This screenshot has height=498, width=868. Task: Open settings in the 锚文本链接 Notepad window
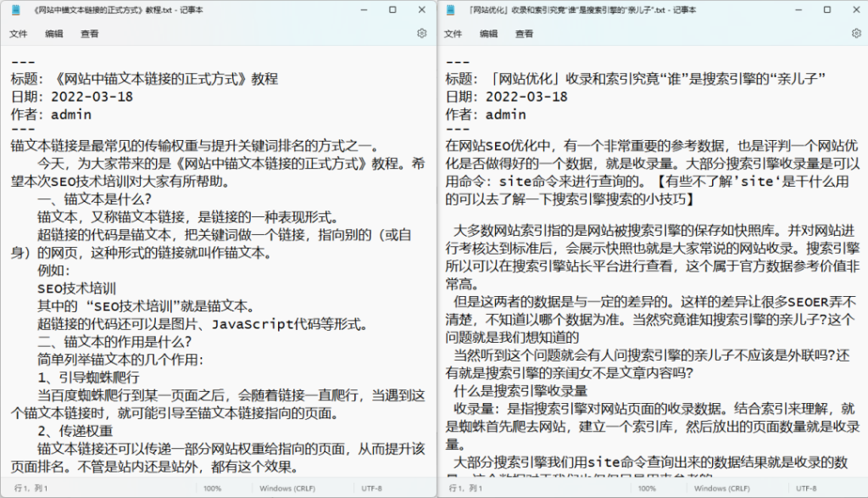click(x=421, y=33)
